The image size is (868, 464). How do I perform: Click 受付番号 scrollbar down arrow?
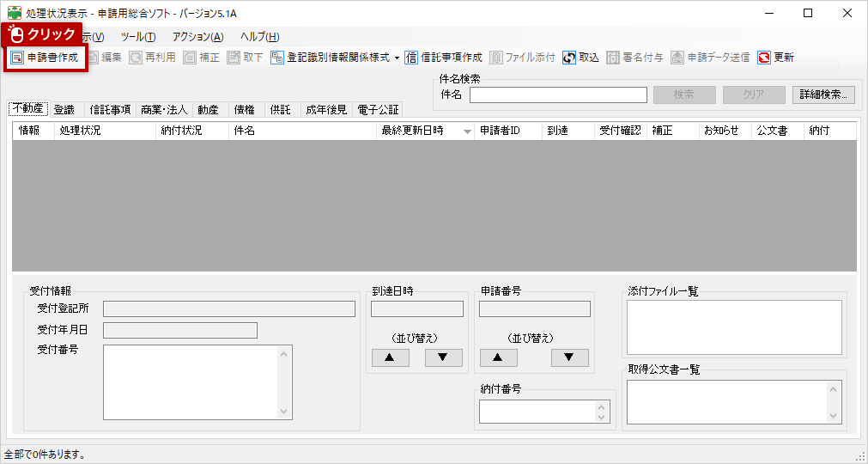(284, 412)
